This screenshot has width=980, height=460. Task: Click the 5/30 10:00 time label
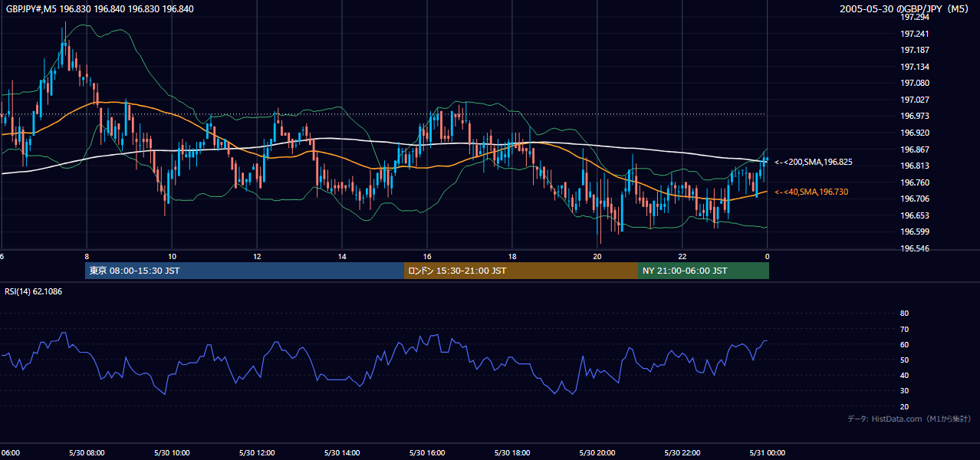(x=172, y=452)
